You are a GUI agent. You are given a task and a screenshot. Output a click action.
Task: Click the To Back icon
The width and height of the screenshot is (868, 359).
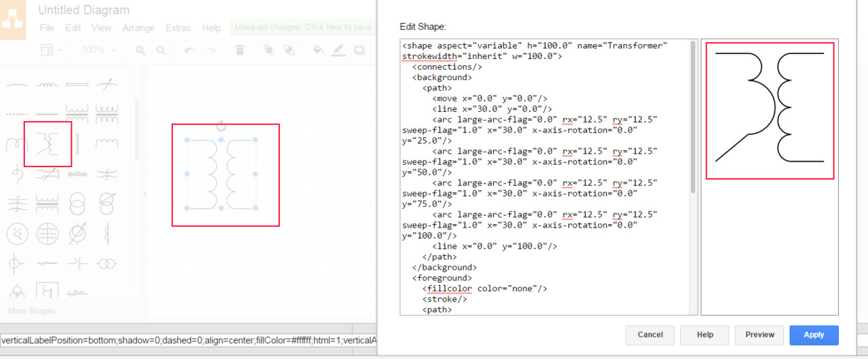(x=289, y=50)
